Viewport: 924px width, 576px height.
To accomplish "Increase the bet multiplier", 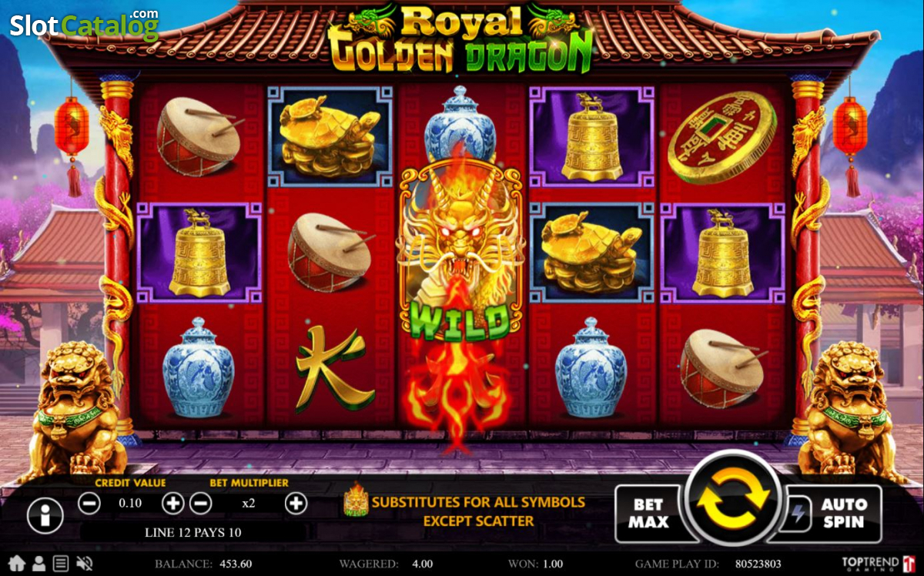I will pos(296,504).
